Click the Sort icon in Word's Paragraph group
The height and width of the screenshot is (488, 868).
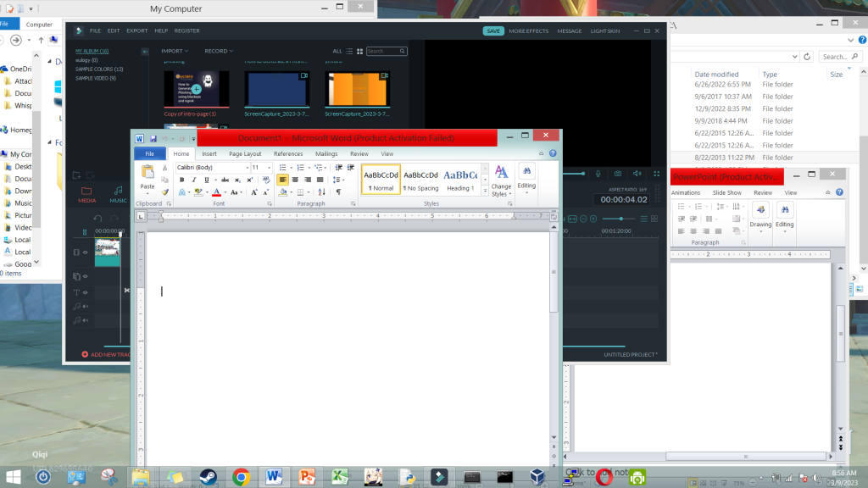[321, 192]
